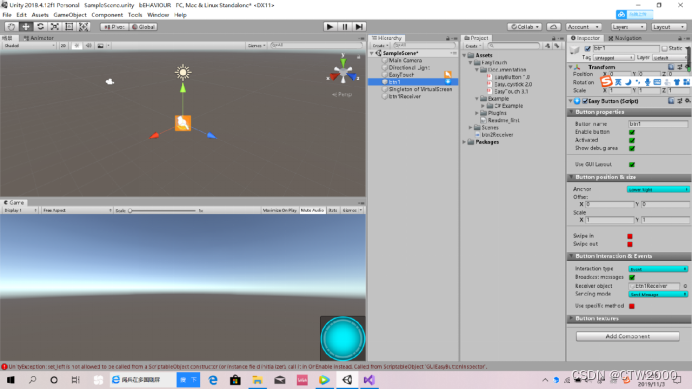Click the GameObject cube icon in Inspector

pyautogui.click(x=575, y=50)
